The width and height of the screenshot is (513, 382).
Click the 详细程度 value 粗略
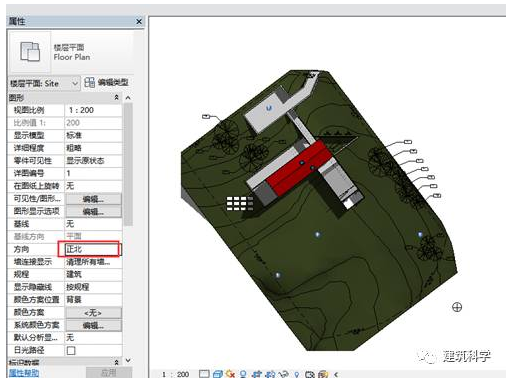click(93, 148)
